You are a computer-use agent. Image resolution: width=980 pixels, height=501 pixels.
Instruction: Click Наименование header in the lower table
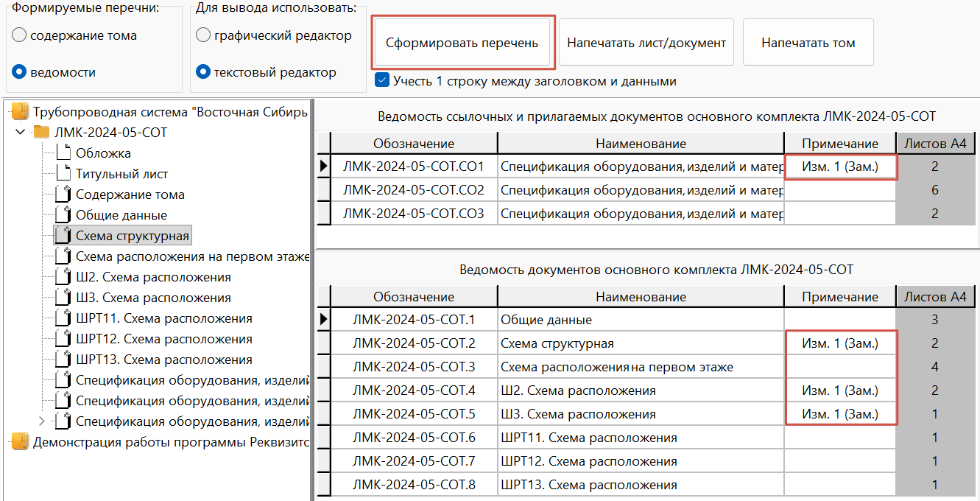641,297
